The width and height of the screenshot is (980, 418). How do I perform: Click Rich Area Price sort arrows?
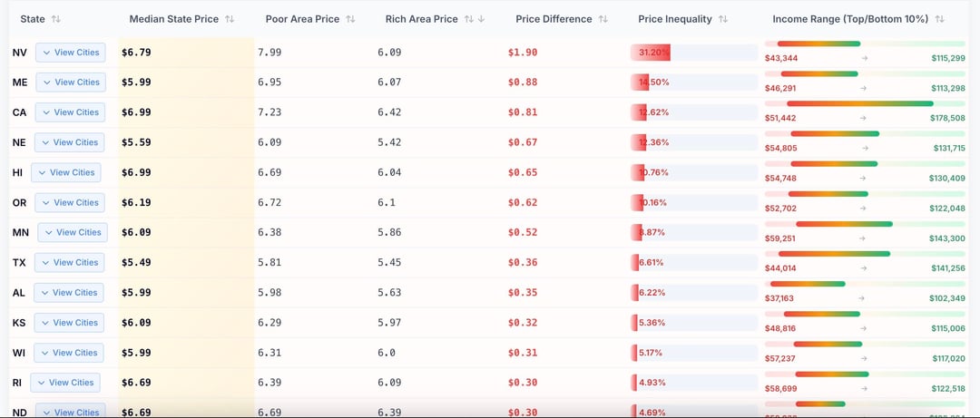468,19
